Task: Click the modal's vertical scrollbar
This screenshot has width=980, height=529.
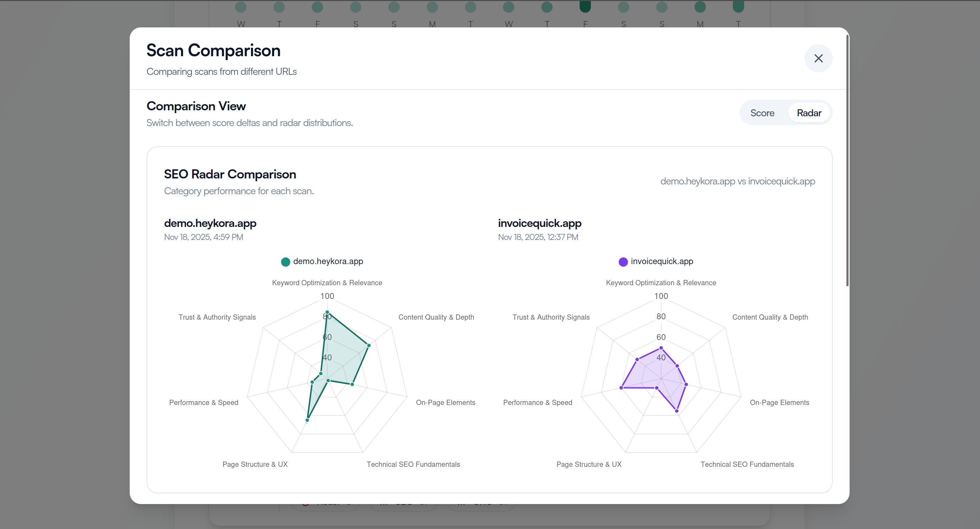Action: [847, 160]
